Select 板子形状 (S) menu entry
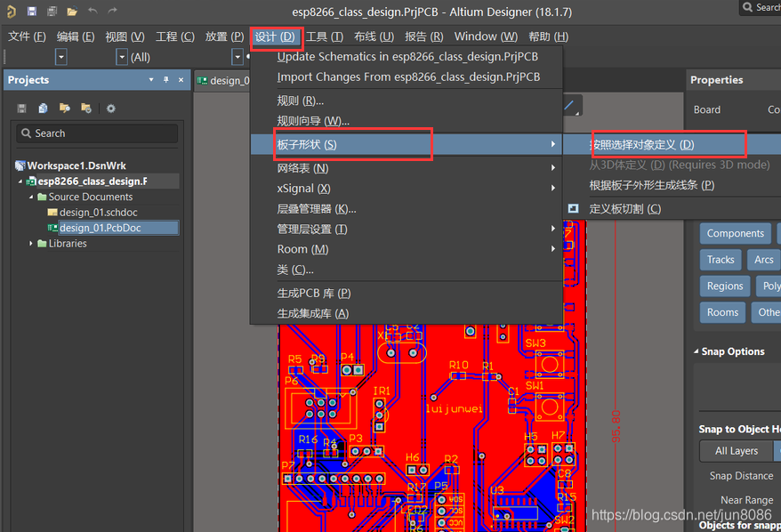This screenshot has height=532, width=781. tap(407, 144)
